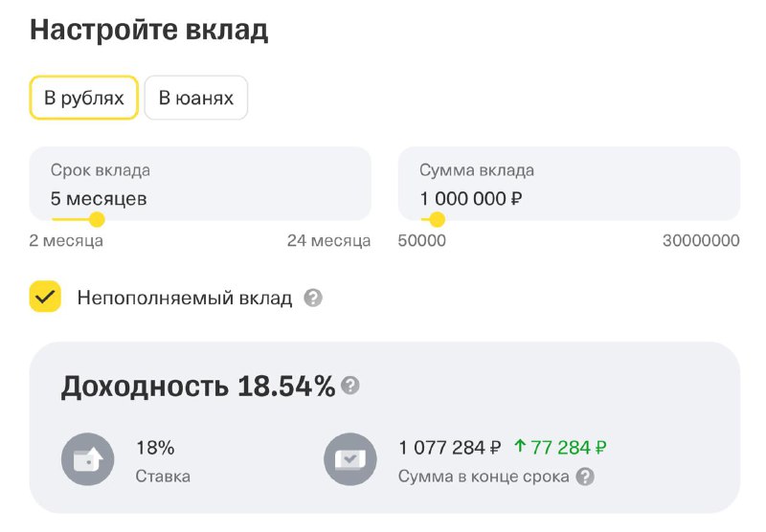Click the Срок вклада slider handle
This screenshot has width=766, height=532.
click(97, 220)
